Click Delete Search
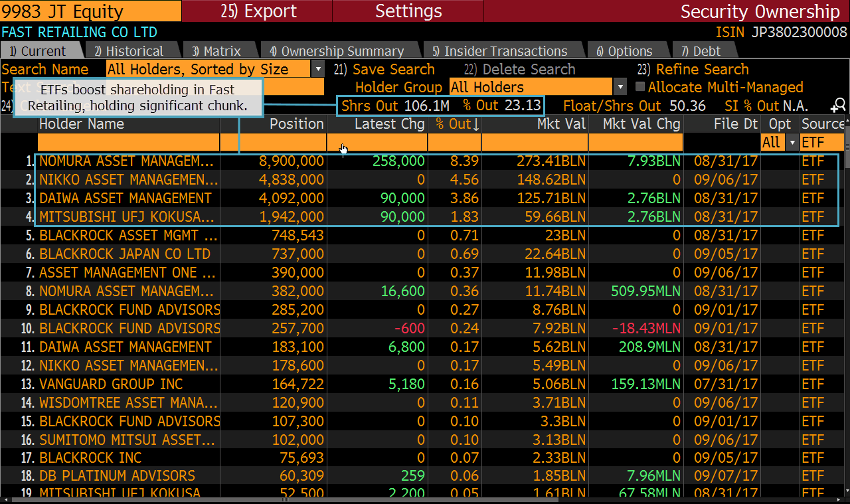Viewport: 850px width, 504px height. (x=519, y=69)
